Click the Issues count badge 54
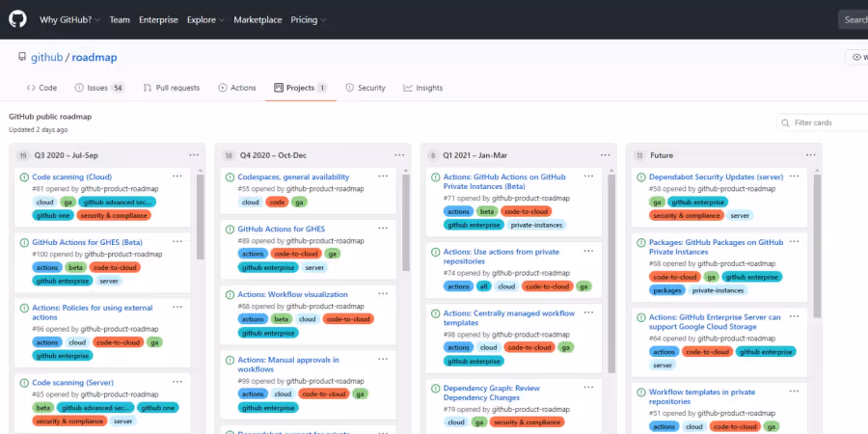This screenshot has width=868, height=434. point(118,88)
